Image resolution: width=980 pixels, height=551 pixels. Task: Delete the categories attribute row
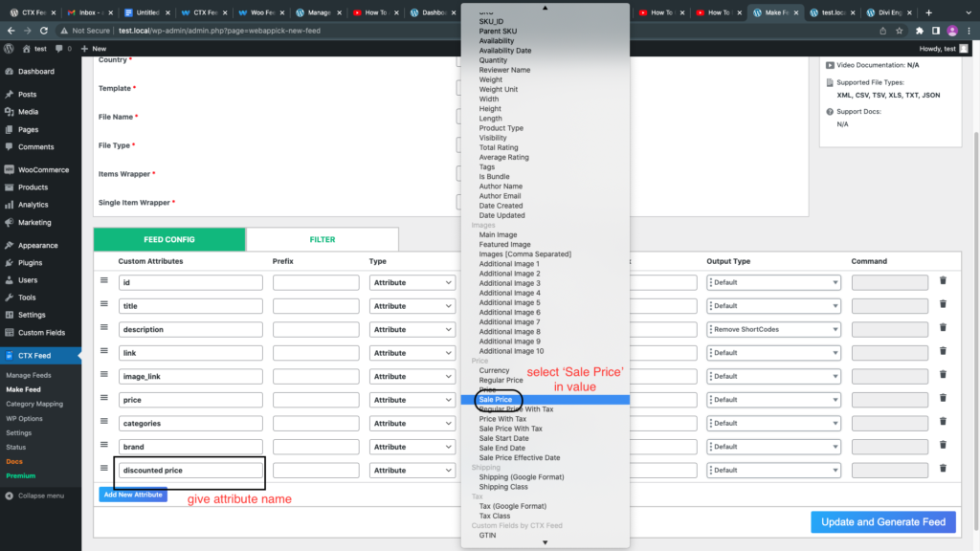coord(943,422)
